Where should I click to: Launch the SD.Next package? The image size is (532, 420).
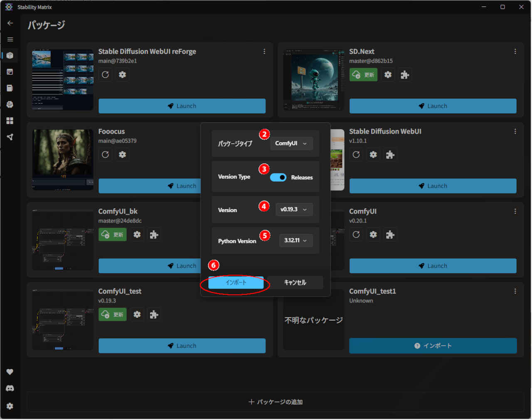433,106
